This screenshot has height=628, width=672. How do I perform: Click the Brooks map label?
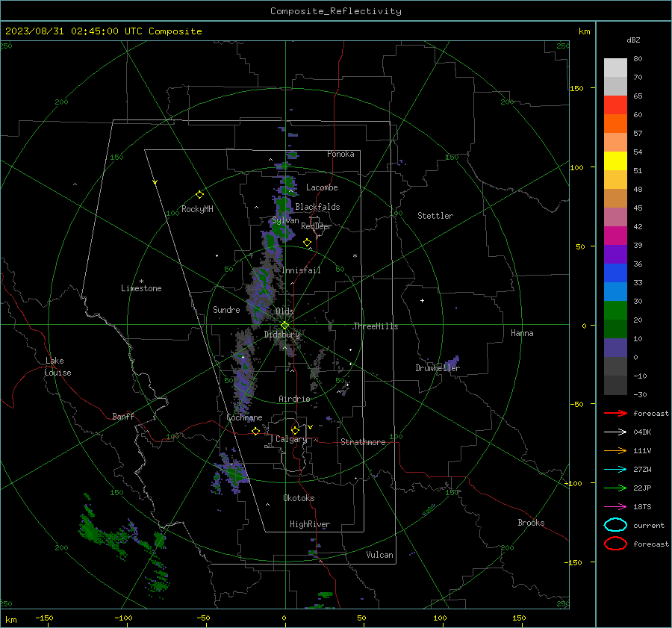(531, 523)
